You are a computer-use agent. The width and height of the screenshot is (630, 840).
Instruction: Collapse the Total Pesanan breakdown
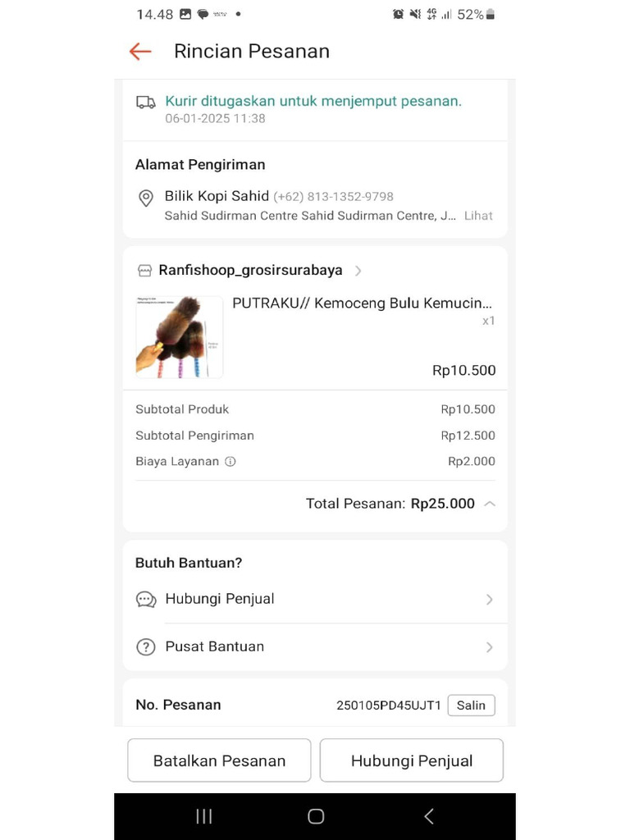(x=490, y=504)
